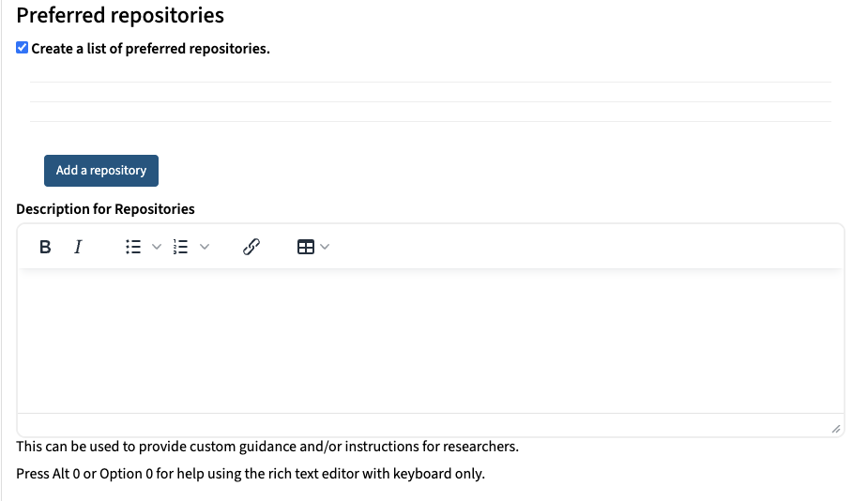Insert a numbered list
This screenshot has height=501, width=868.
[182, 247]
